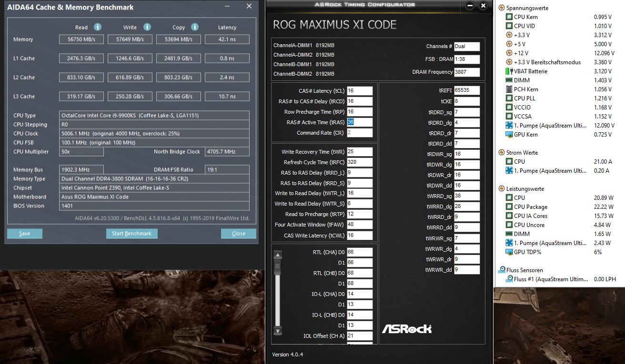Click the CAS# Latency (tCL) field

pyautogui.click(x=360, y=91)
